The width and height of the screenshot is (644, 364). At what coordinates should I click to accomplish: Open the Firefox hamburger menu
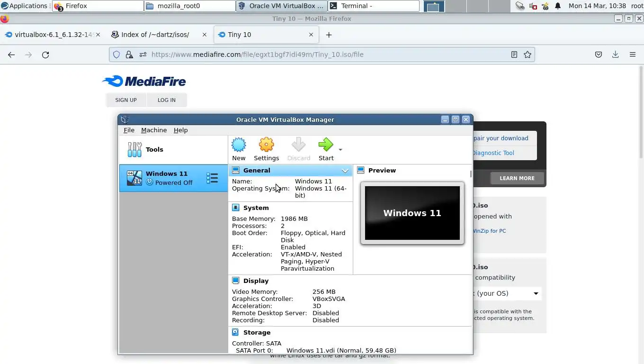(633, 55)
